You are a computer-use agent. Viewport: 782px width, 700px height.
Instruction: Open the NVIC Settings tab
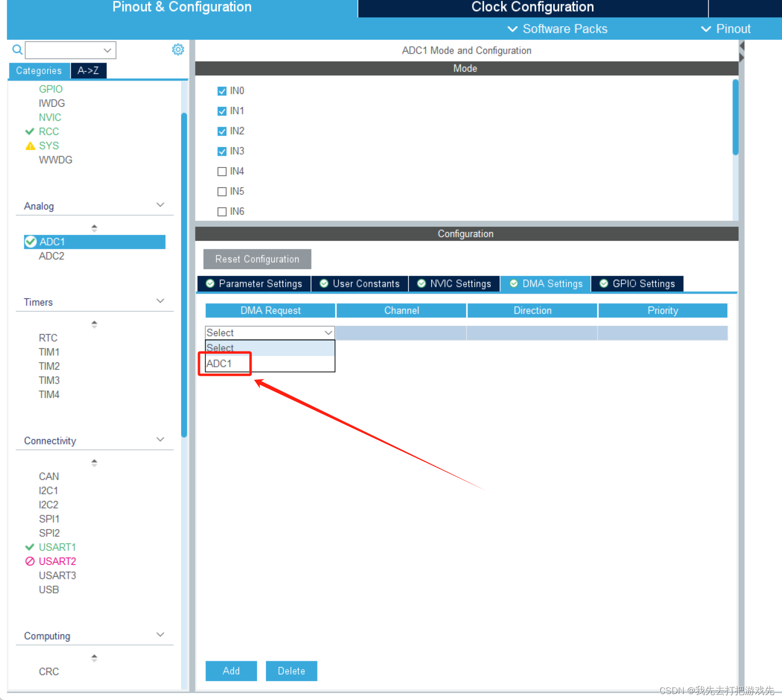click(454, 283)
